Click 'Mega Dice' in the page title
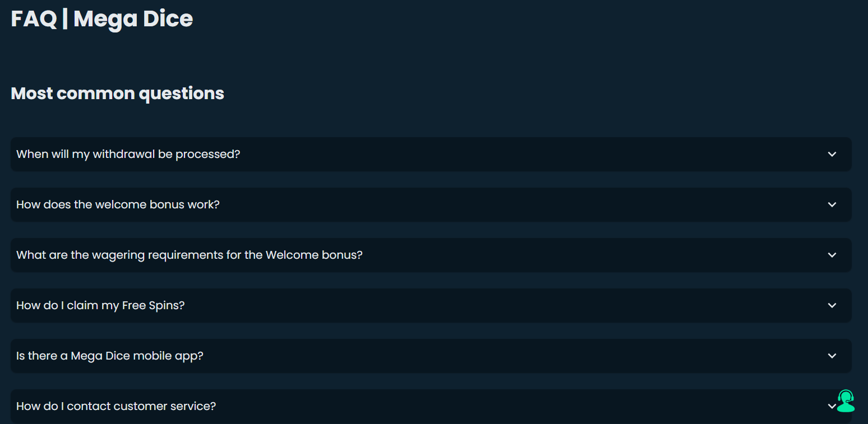 [x=133, y=19]
